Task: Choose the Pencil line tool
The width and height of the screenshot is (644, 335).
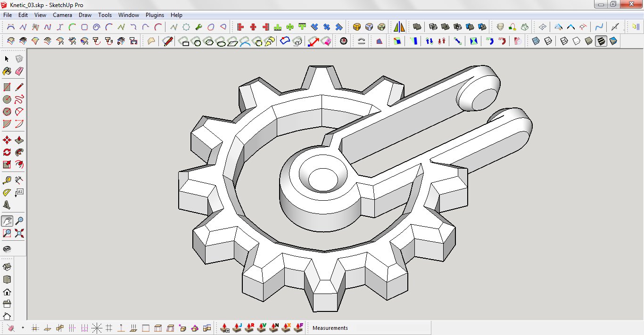Action: [19, 87]
